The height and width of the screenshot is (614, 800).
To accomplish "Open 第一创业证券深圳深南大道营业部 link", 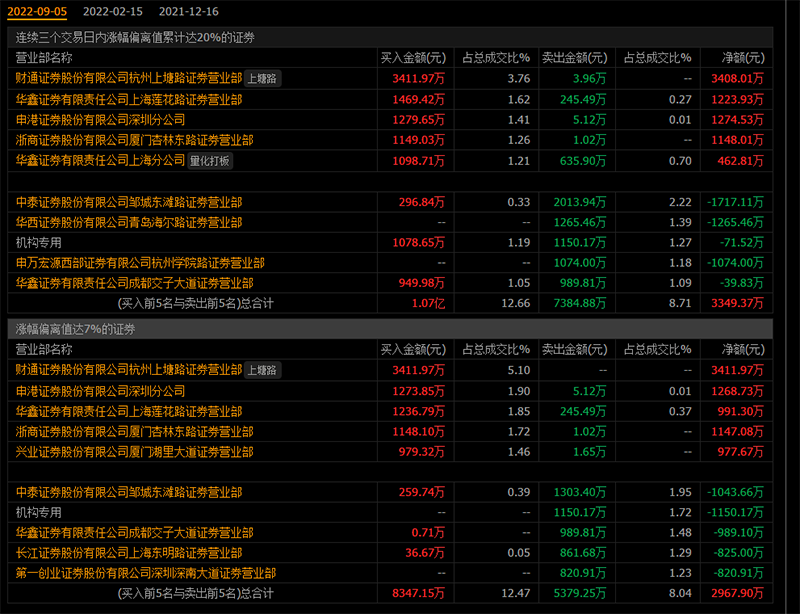I will pyautogui.click(x=145, y=573).
